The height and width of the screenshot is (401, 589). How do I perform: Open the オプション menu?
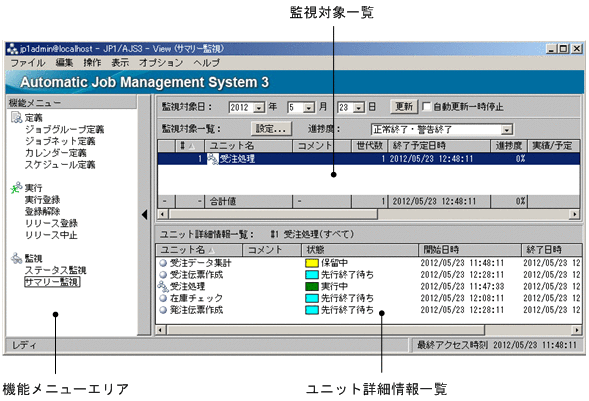(x=161, y=63)
